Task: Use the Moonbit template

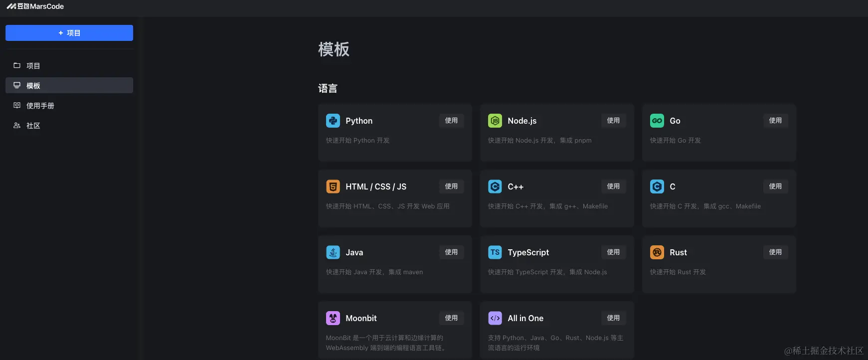Action: coord(451,318)
